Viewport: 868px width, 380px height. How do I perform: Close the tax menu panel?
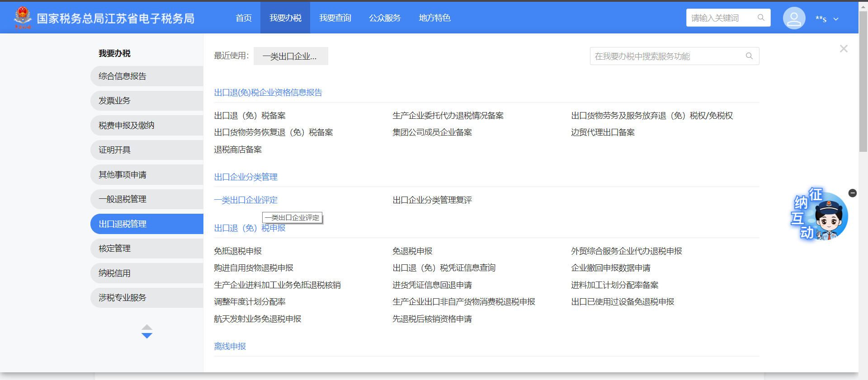point(843,49)
